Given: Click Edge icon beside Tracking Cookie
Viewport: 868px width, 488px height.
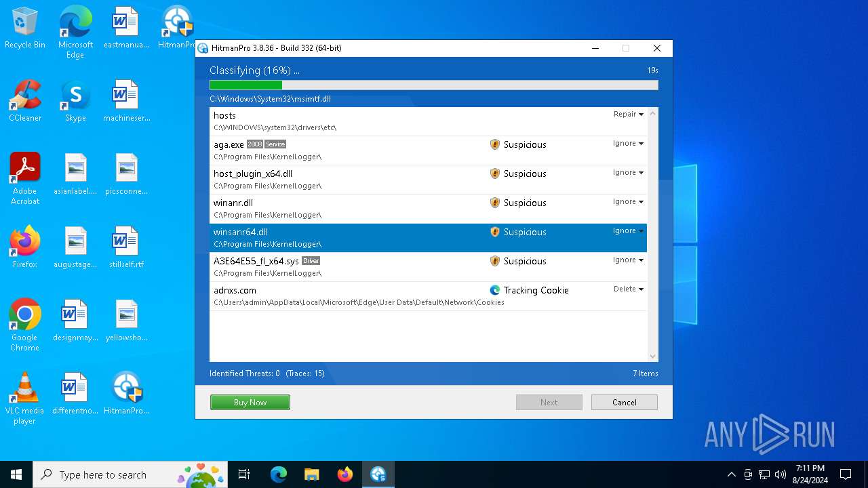Looking at the screenshot, I should click(495, 290).
